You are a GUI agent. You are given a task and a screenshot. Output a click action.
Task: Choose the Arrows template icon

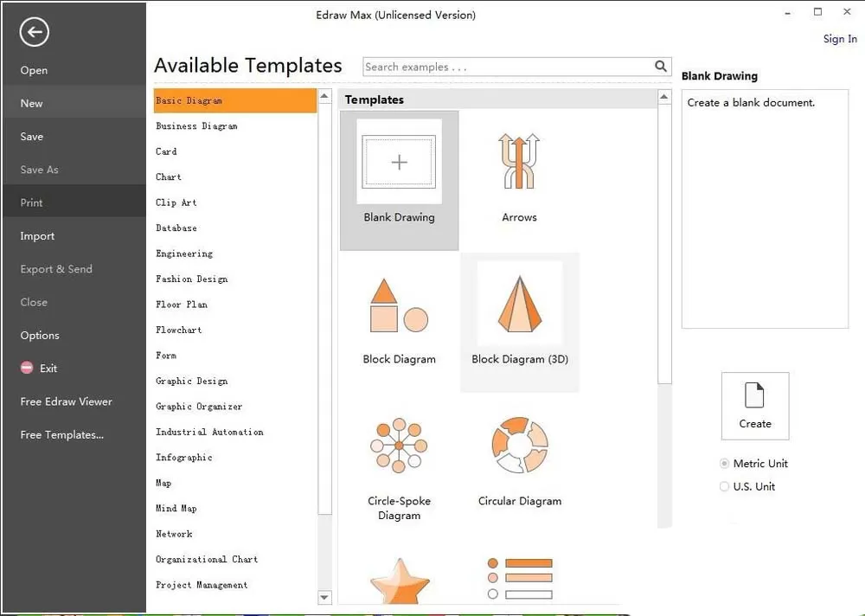tap(518, 161)
